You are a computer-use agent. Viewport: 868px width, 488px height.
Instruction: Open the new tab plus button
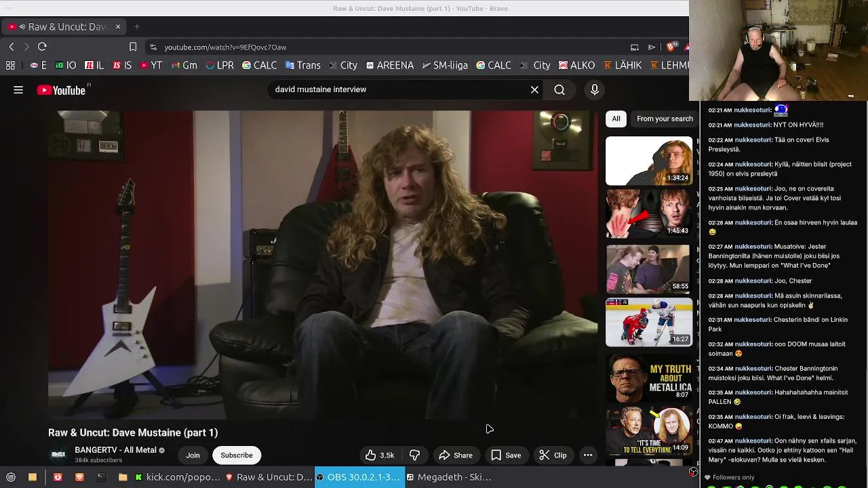coord(137,26)
